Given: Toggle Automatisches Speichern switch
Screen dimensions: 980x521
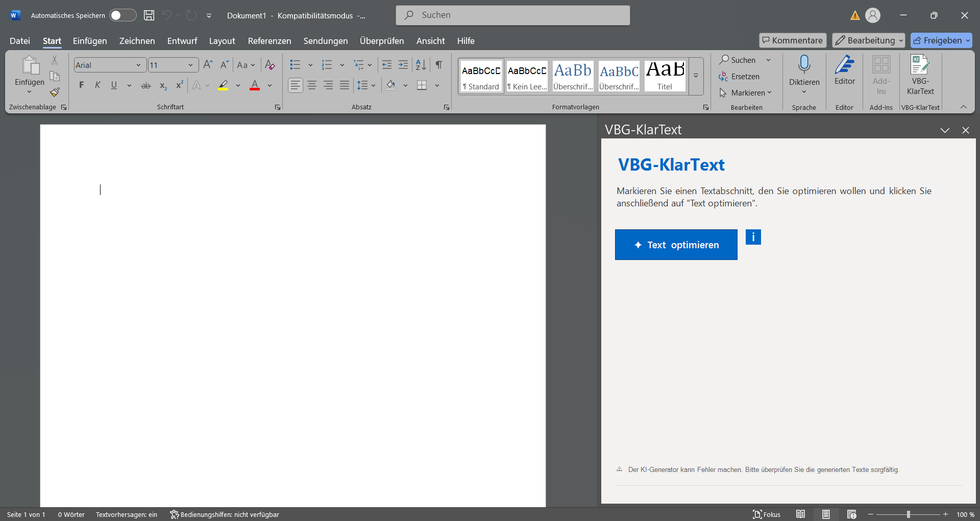Looking at the screenshot, I should [122, 15].
